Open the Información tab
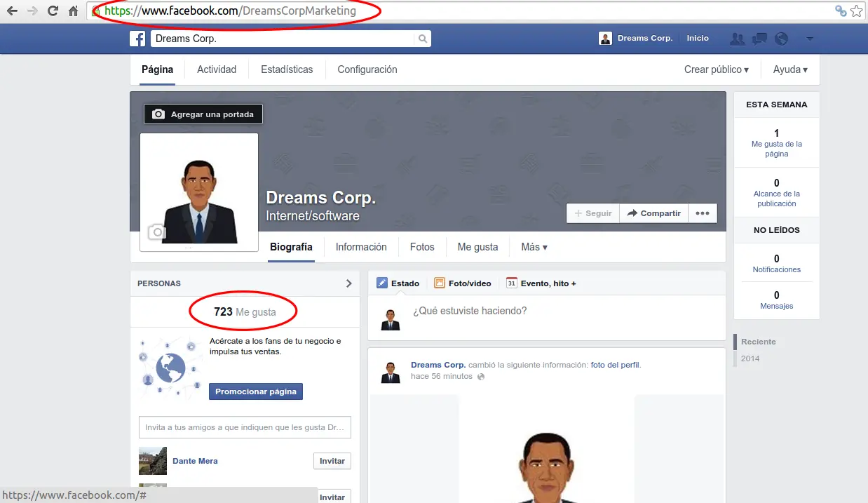 point(361,247)
